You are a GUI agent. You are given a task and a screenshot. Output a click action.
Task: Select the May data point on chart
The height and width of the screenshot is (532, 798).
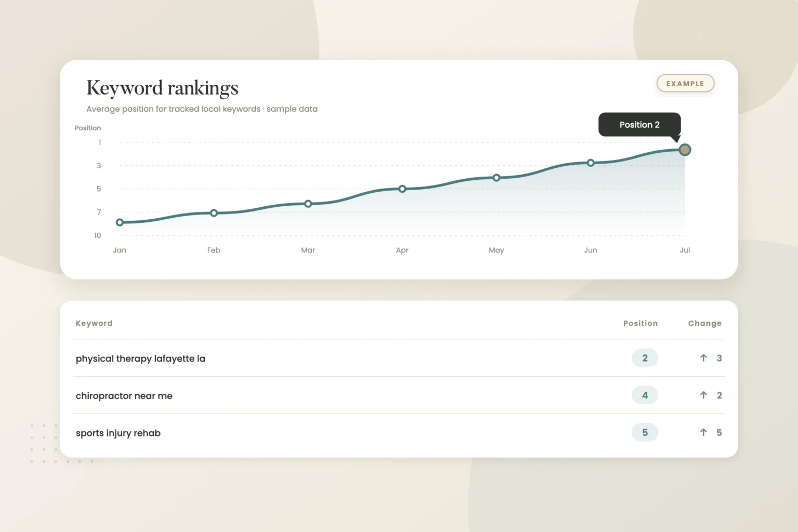point(497,178)
